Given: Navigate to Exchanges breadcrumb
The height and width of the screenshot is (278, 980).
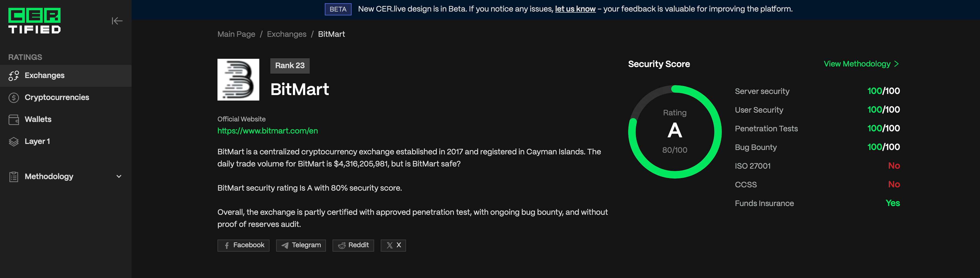Looking at the screenshot, I should 287,34.
